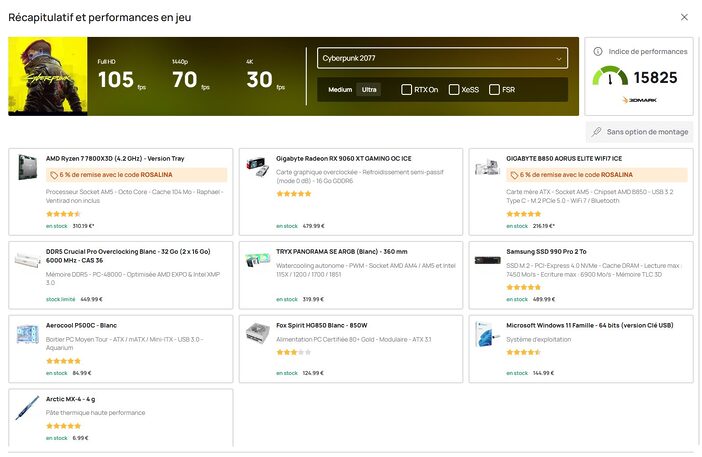Open the Arctic MX-4 - 4 g title
This screenshot has width=702, height=457.
[x=70, y=399]
